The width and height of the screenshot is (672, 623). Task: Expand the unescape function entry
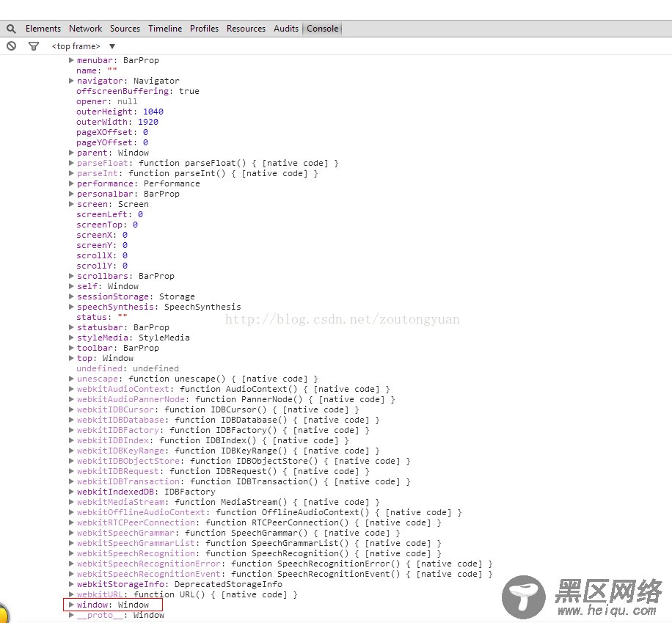point(71,379)
